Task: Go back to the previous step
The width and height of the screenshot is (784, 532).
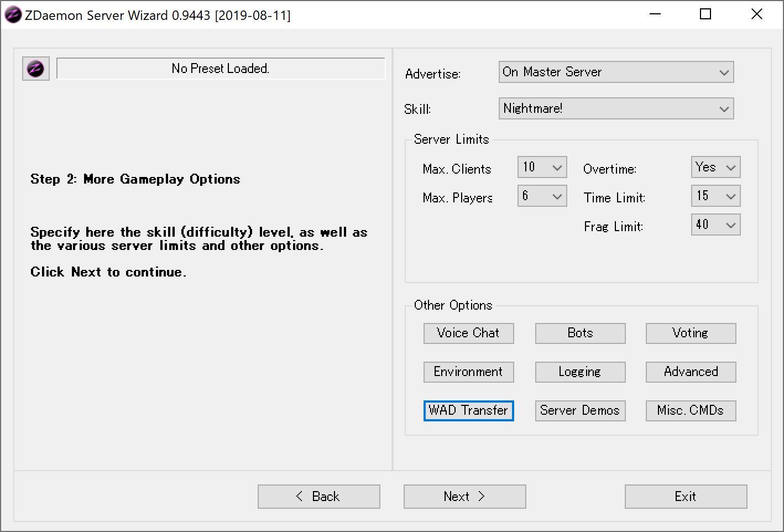Action: [318, 497]
